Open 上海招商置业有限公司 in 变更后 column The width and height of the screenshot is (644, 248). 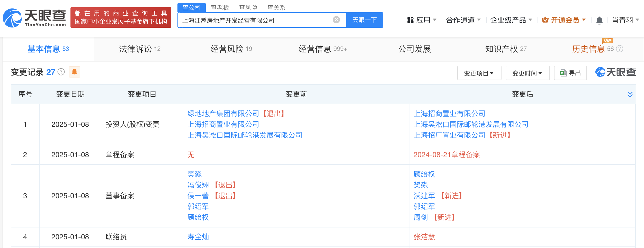tap(449, 113)
